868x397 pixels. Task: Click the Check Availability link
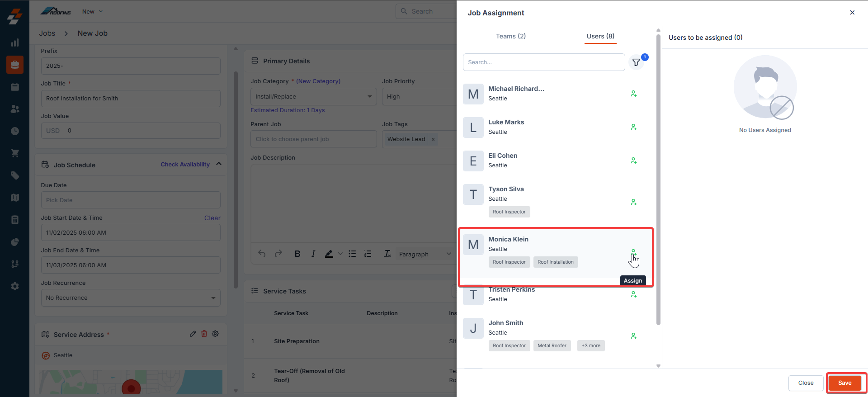(x=185, y=165)
